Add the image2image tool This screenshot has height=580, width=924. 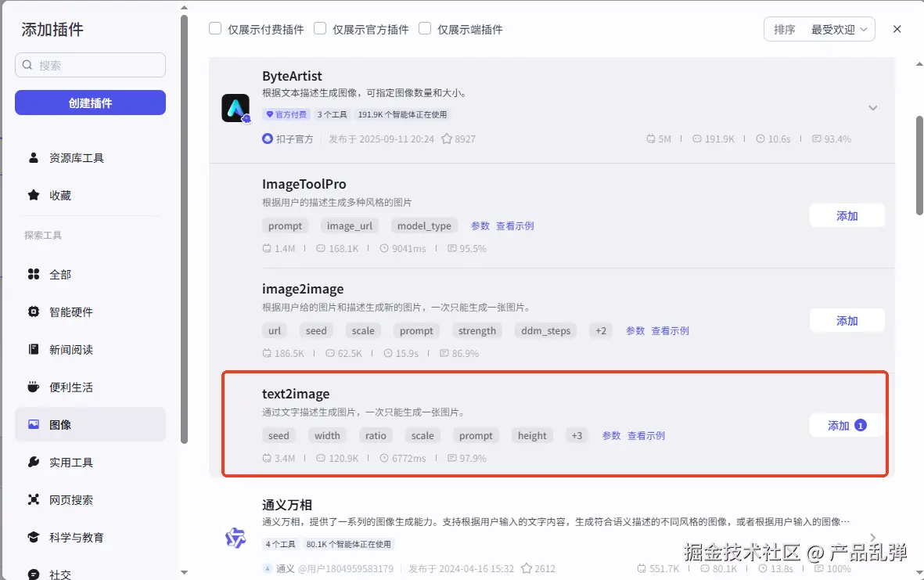(x=847, y=321)
